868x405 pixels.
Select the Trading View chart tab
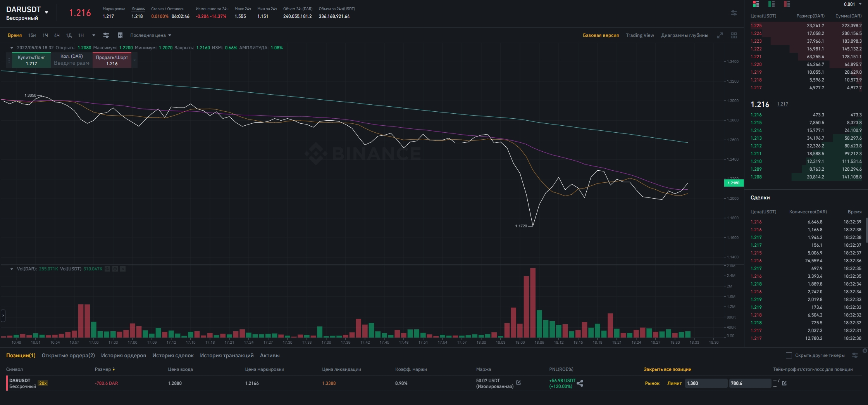(640, 35)
